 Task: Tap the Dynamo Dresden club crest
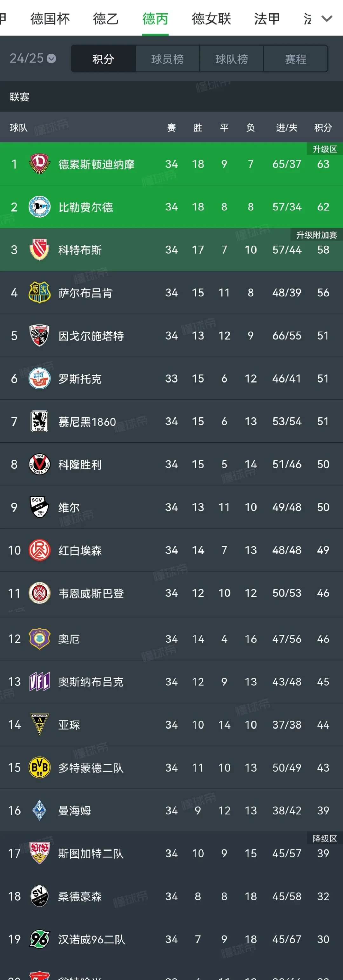tap(40, 164)
